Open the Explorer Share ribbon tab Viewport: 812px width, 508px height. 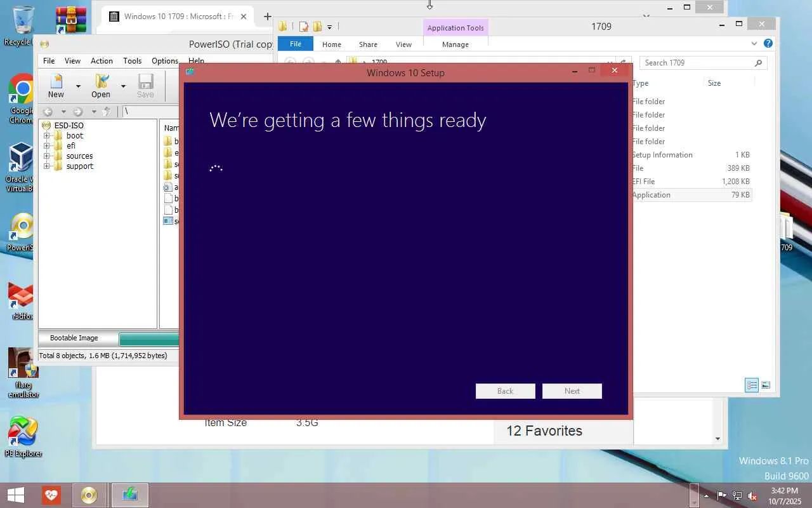pyautogui.click(x=368, y=44)
